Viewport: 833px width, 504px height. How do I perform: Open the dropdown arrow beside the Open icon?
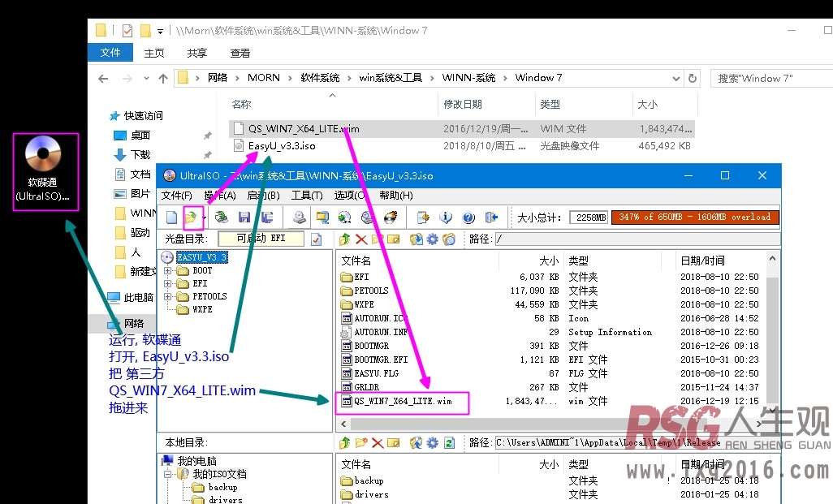[203, 218]
